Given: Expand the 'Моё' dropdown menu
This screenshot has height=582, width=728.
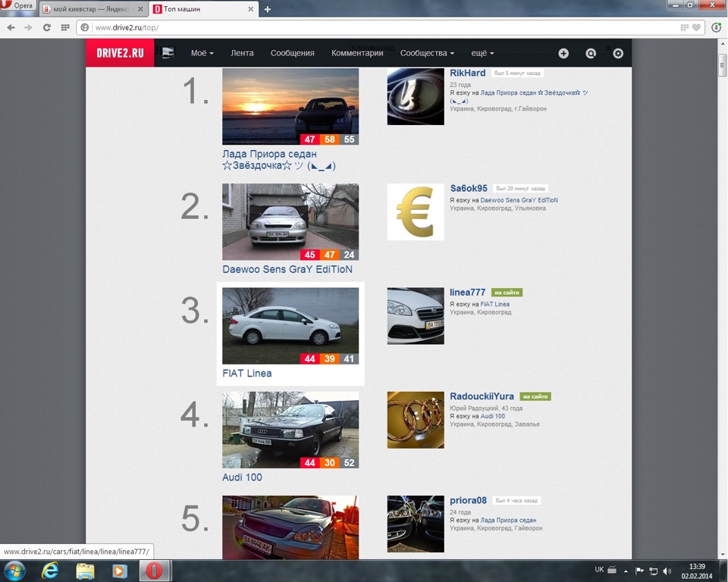Looking at the screenshot, I should click(202, 53).
